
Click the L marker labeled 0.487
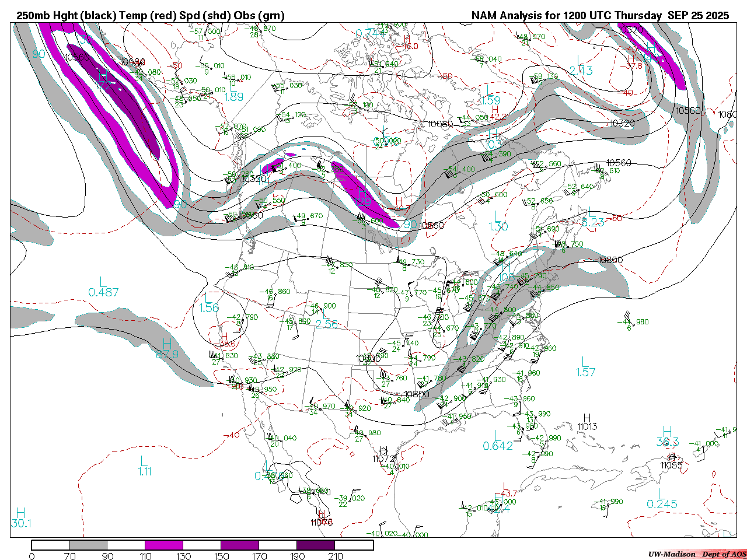[x=103, y=283]
